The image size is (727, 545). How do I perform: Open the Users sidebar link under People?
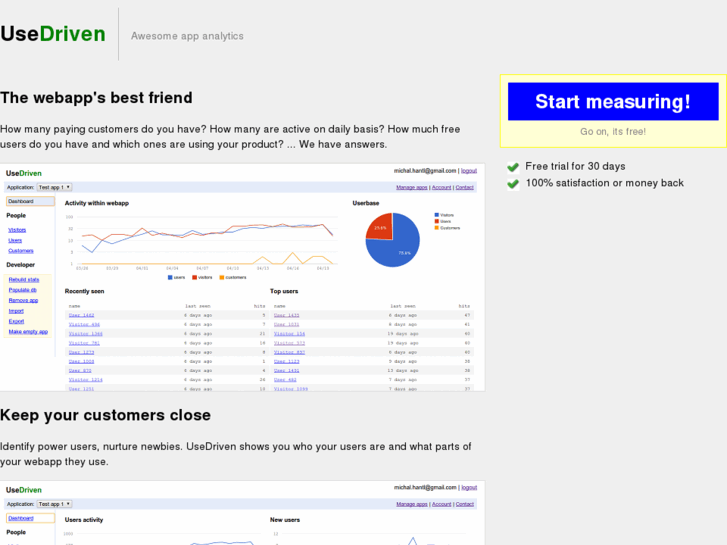(15, 240)
